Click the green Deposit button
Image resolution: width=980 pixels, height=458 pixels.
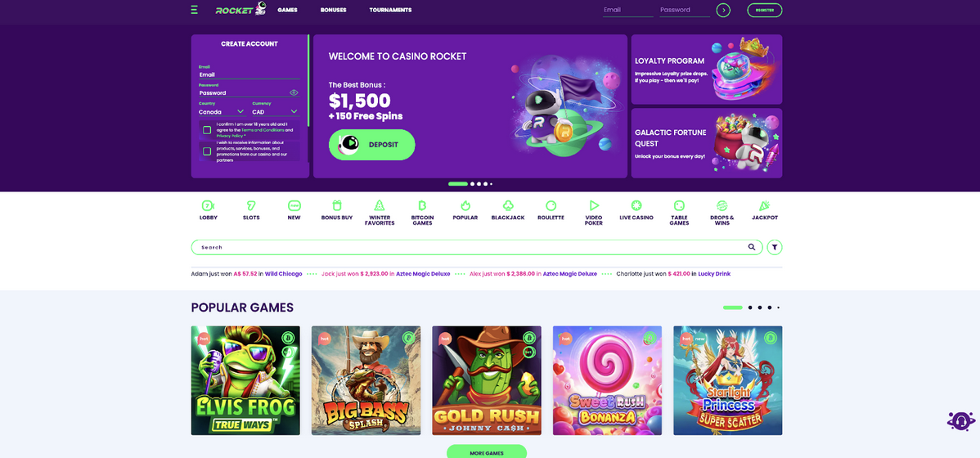372,144
